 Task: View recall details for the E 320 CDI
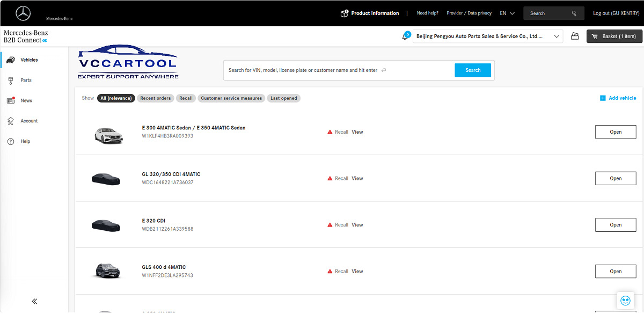click(x=357, y=224)
